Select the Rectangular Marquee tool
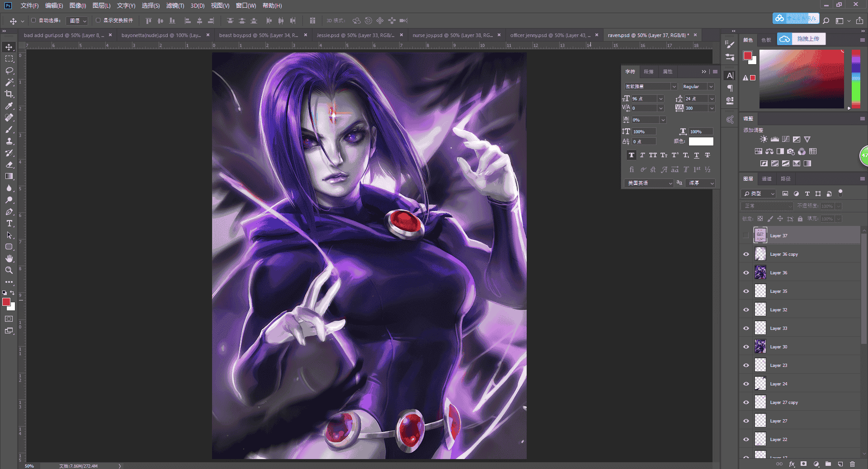The height and width of the screenshot is (469, 868). click(x=9, y=59)
